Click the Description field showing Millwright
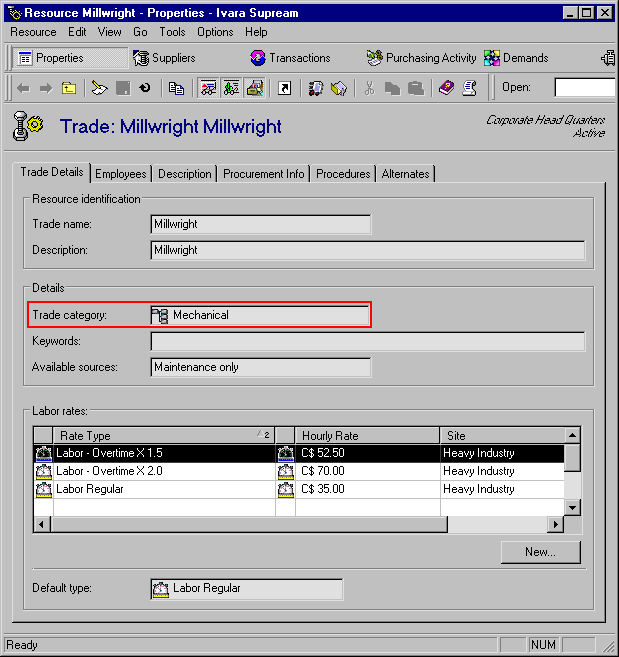Viewport: 619px width, 657px height. click(x=368, y=250)
